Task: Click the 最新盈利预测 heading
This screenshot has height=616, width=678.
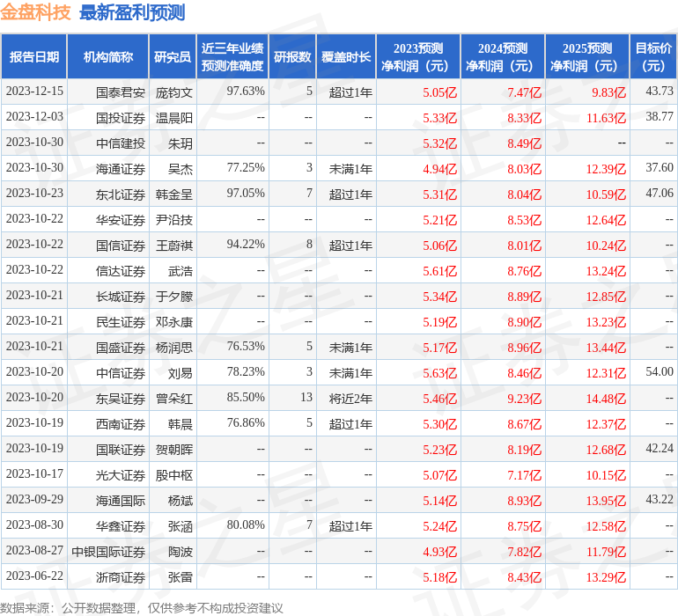Action: pos(132,12)
